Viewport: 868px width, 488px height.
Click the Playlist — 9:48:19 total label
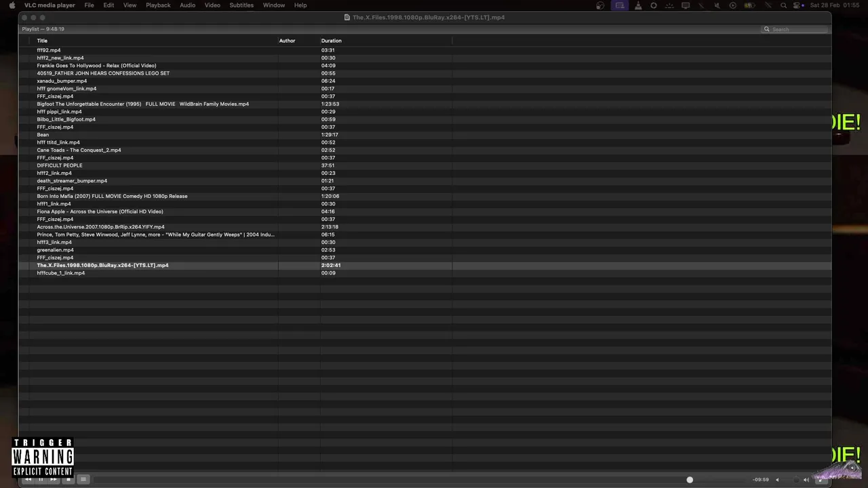pos(43,29)
